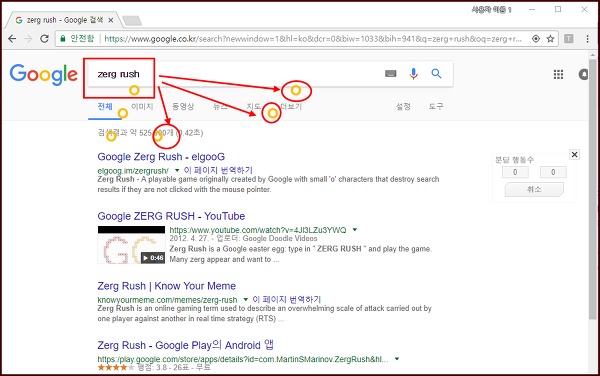Select the 전체 search tab
The image size is (600, 376).
pyautogui.click(x=105, y=106)
